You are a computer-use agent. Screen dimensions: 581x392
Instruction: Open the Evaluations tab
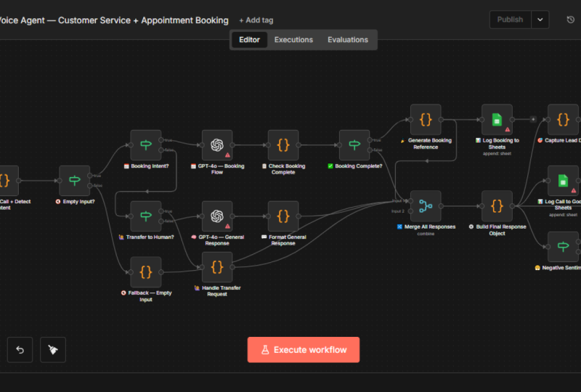click(348, 40)
